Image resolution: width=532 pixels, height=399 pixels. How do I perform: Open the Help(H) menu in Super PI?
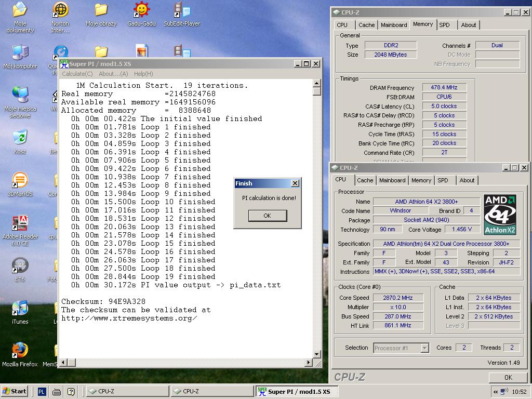coord(143,74)
